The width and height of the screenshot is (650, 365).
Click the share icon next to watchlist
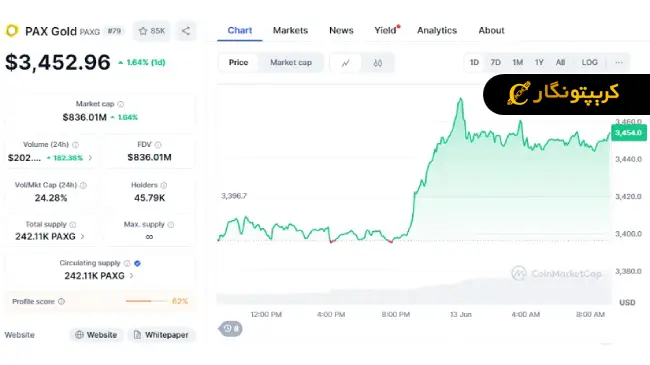coord(186,31)
